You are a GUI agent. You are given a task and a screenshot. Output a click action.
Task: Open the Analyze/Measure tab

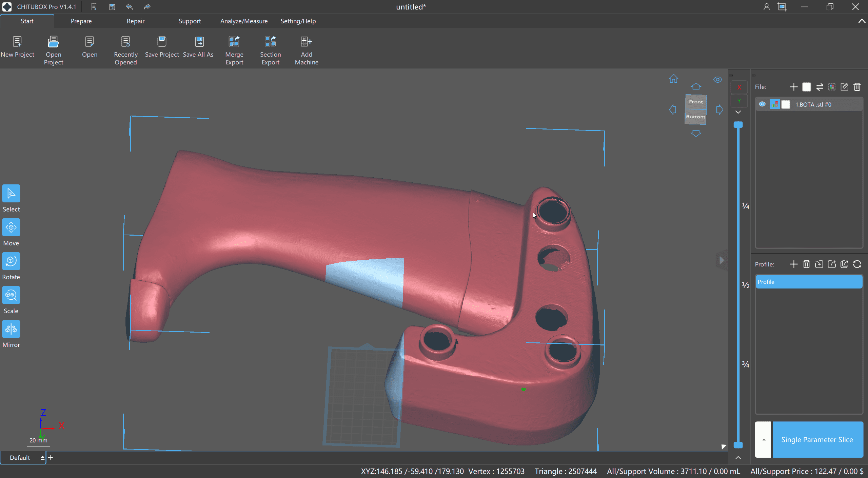pos(244,21)
